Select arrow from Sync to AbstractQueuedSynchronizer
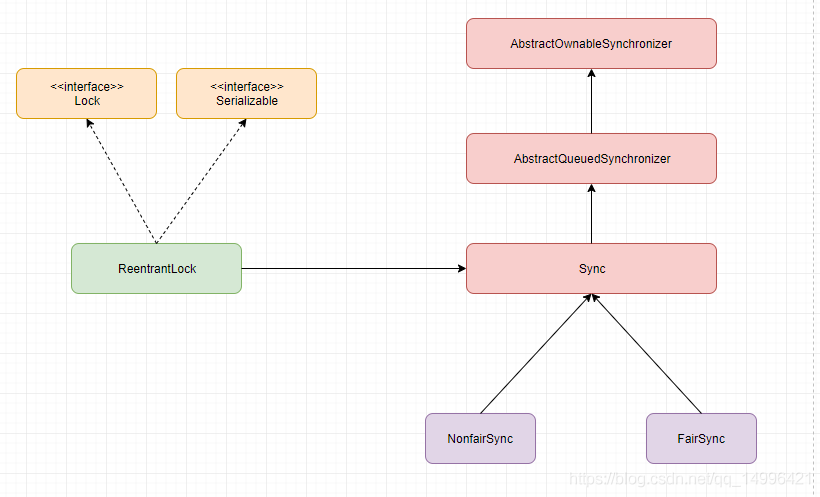The width and height of the screenshot is (820, 497). tap(591, 213)
